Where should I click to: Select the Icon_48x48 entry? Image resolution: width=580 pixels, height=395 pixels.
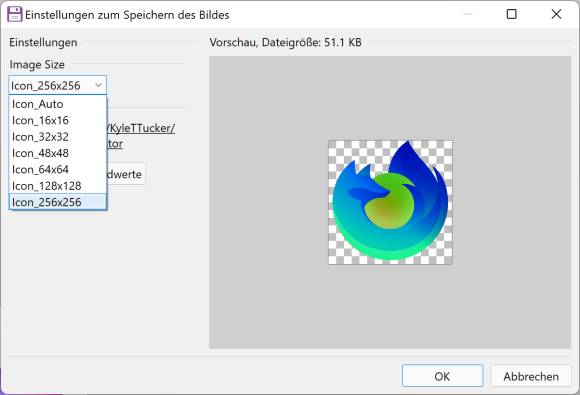(x=58, y=153)
